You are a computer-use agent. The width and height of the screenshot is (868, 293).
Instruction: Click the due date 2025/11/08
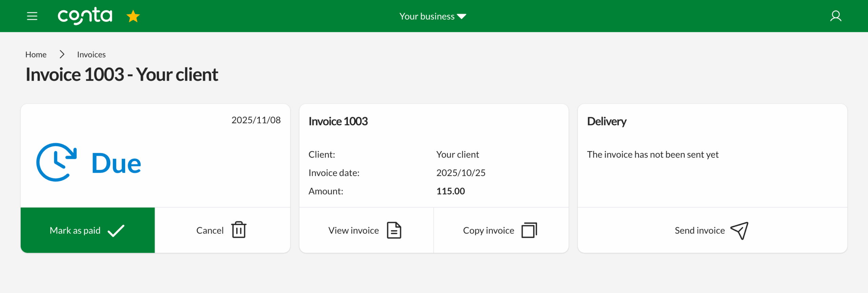tap(256, 120)
